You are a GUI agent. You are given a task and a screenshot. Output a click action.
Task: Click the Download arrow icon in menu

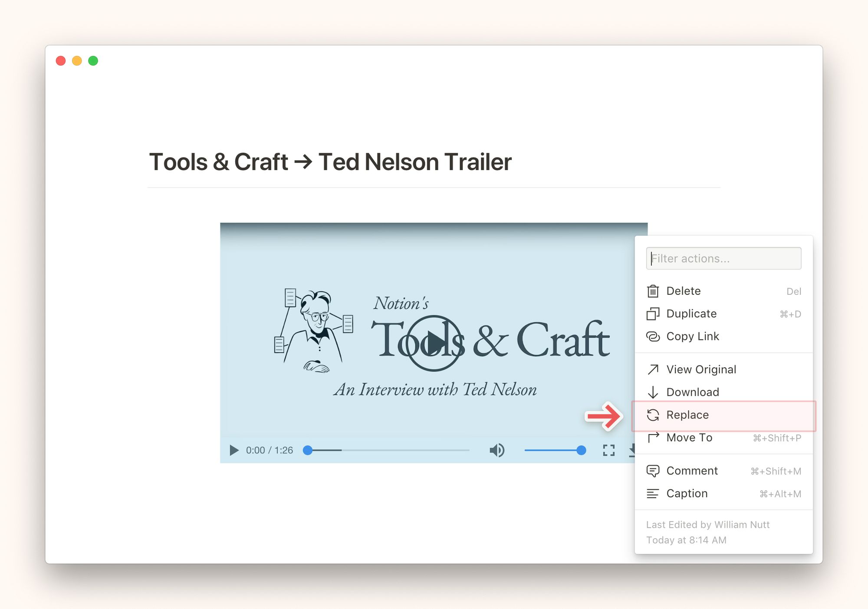653,392
